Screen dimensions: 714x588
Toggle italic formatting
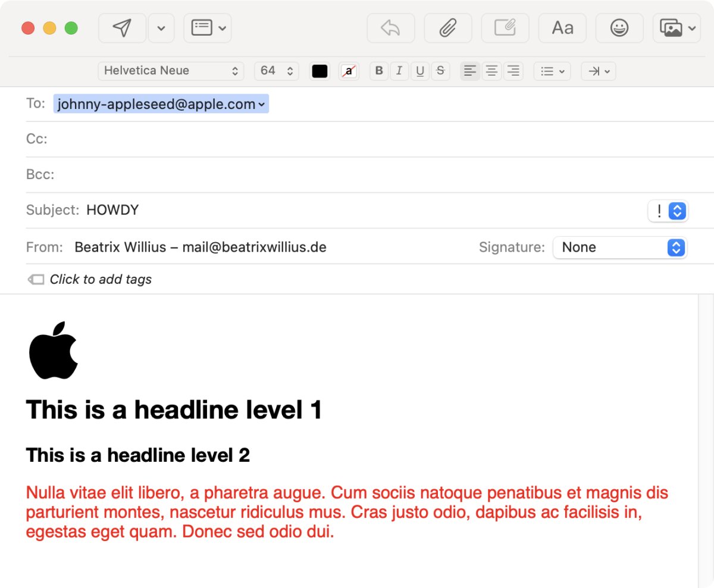coord(399,71)
